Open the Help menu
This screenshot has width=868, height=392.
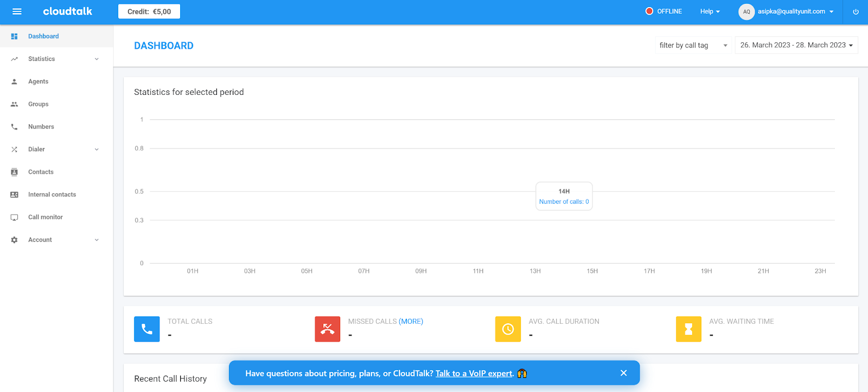(710, 11)
